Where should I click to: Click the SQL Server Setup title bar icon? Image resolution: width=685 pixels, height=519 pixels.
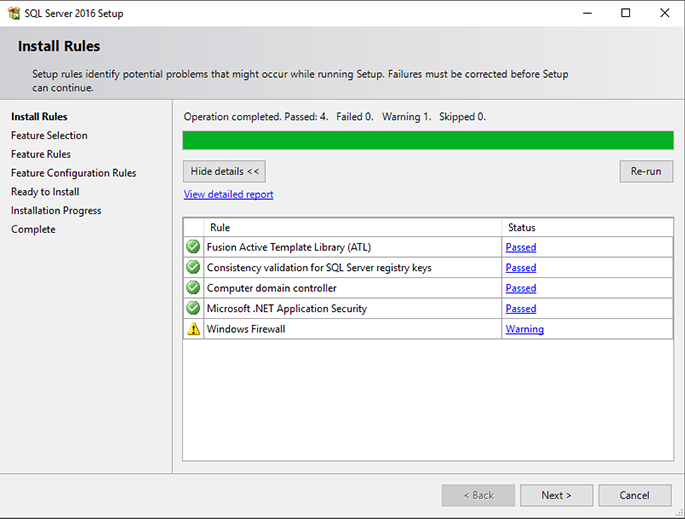(13, 13)
